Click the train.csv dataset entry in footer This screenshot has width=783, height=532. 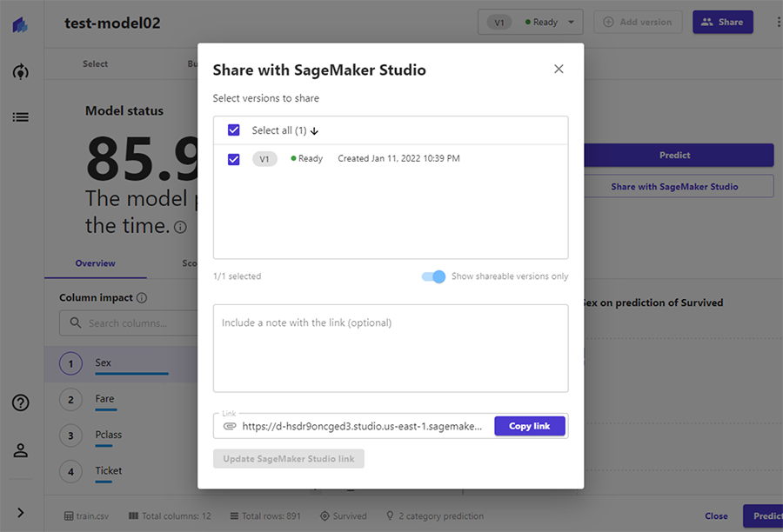(86, 516)
